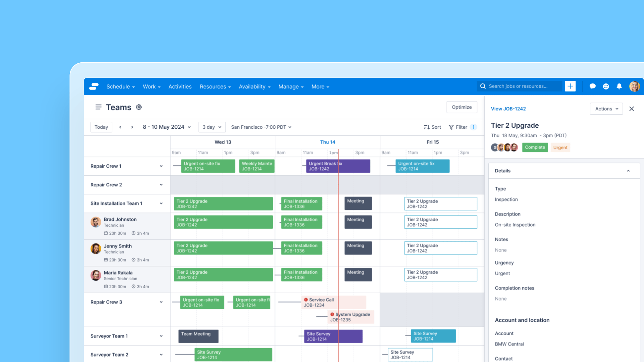The image size is (644, 362).
Task: Select the purple Urgent Break fix job
Action: point(338,166)
